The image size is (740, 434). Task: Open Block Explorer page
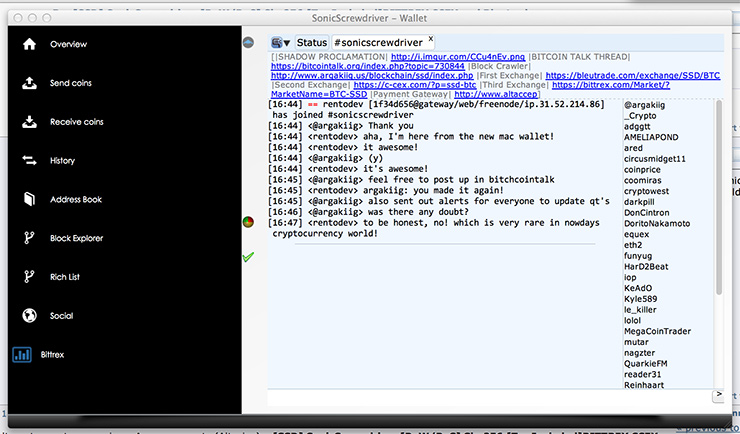click(76, 238)
